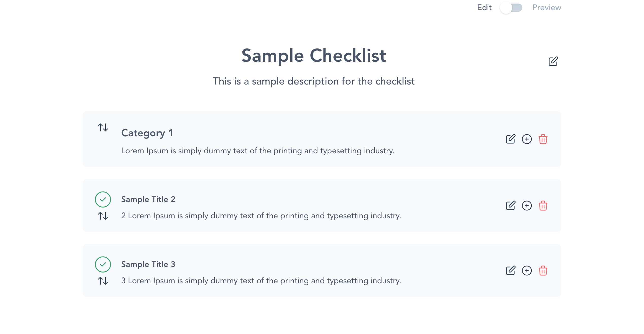Click the plus icon beside Sample Title 3
This screenshot has width=644, height=334.
pyautogui.click(x=527, y=271)
